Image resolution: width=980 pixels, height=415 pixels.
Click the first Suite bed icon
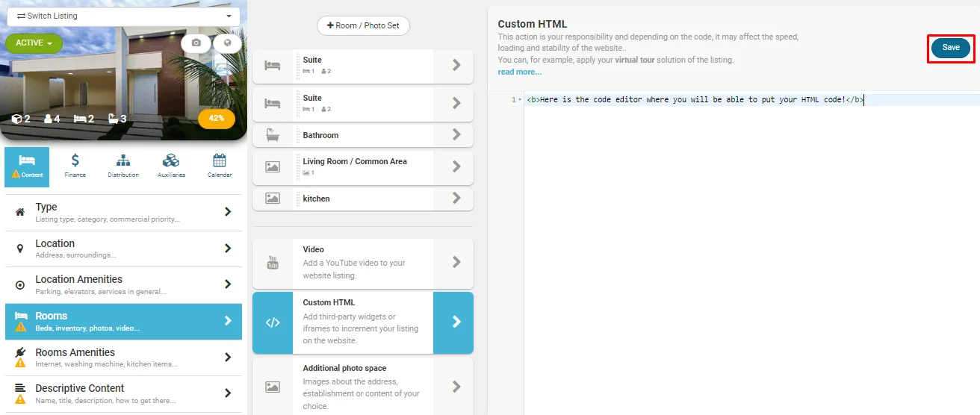(273, 66)
